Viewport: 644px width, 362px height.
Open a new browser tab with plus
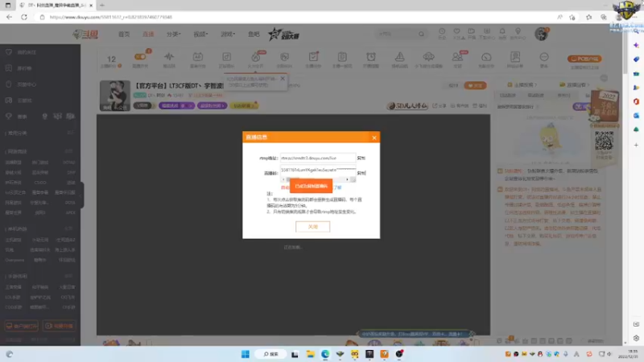pyautogui.click(x=102, y=6)
